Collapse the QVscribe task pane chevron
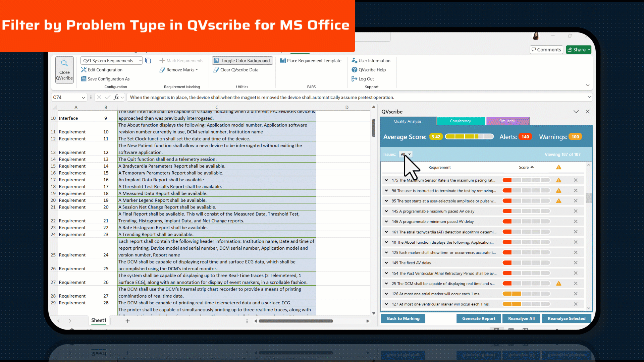Viewport: 644px width, 362px height. [576, 112]
